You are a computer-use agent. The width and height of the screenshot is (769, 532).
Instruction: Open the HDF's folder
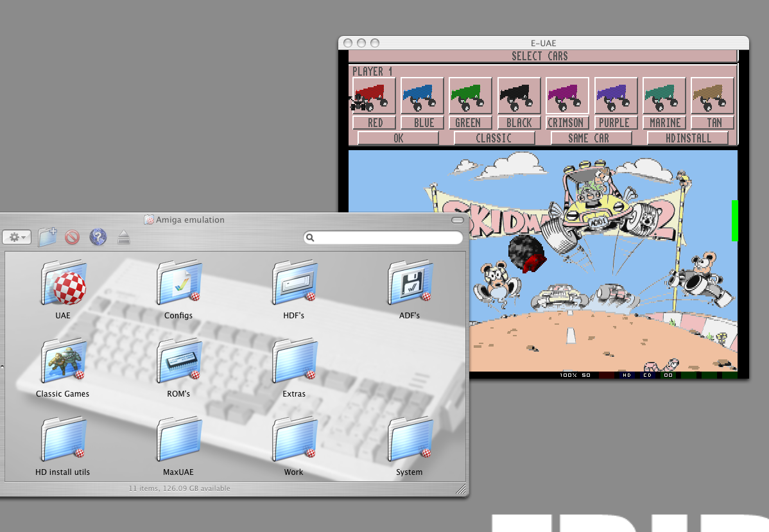pos(294,283)
